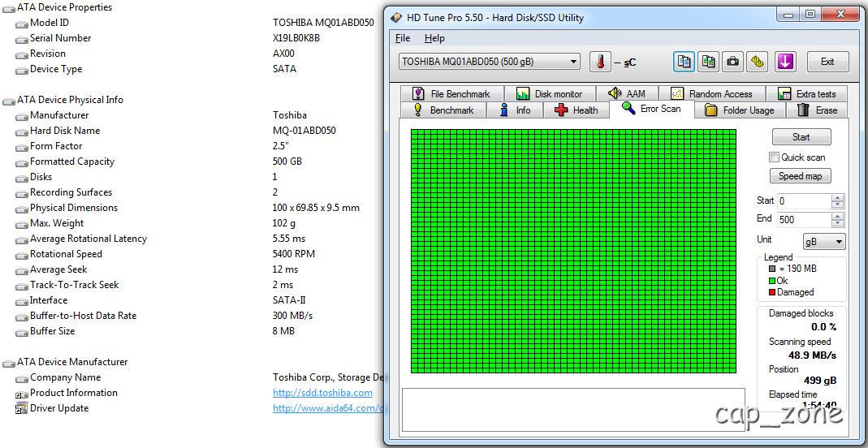Viewport: 868px width, 448px height.
Task: Open the AAM tab
Action: point(627,93)
